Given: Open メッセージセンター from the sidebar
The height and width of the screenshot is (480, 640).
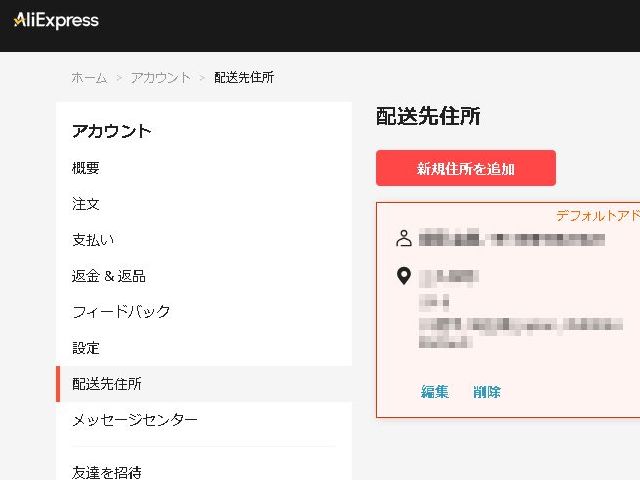Looking at the screenshot, I should (135, 420).
